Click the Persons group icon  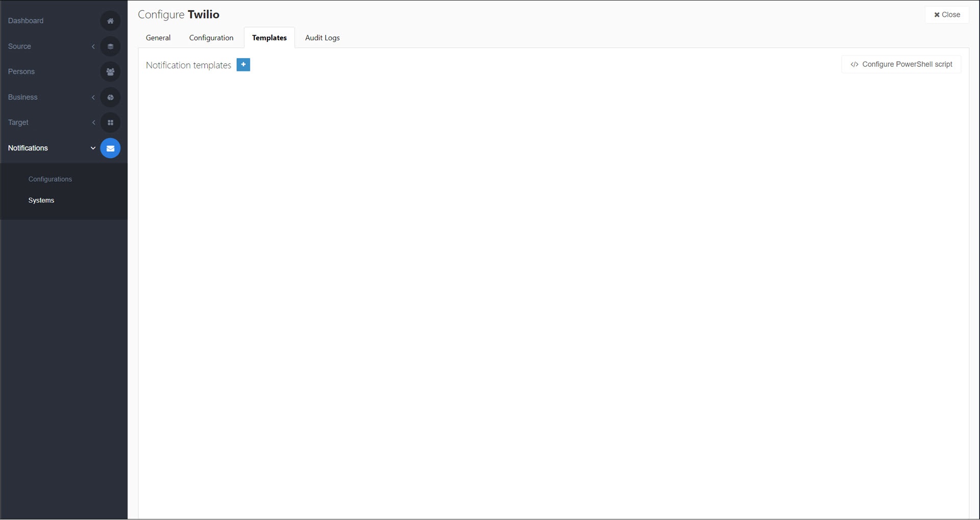pos(110,72)
